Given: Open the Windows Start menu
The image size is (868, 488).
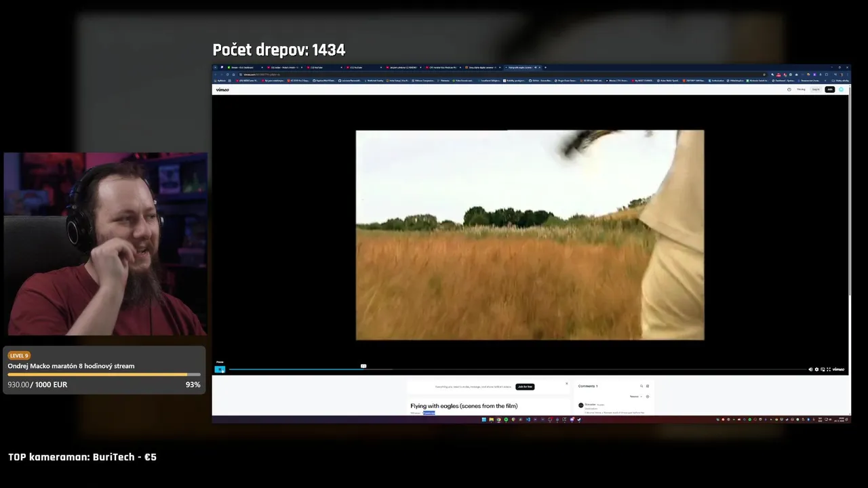Looking at the screenshot, I should click(484, 419).
